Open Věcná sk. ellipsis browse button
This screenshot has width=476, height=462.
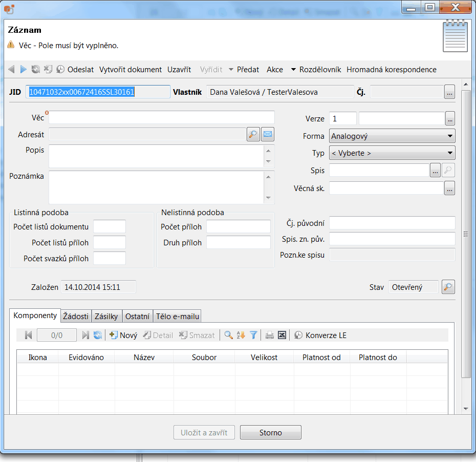coord(449,188)
